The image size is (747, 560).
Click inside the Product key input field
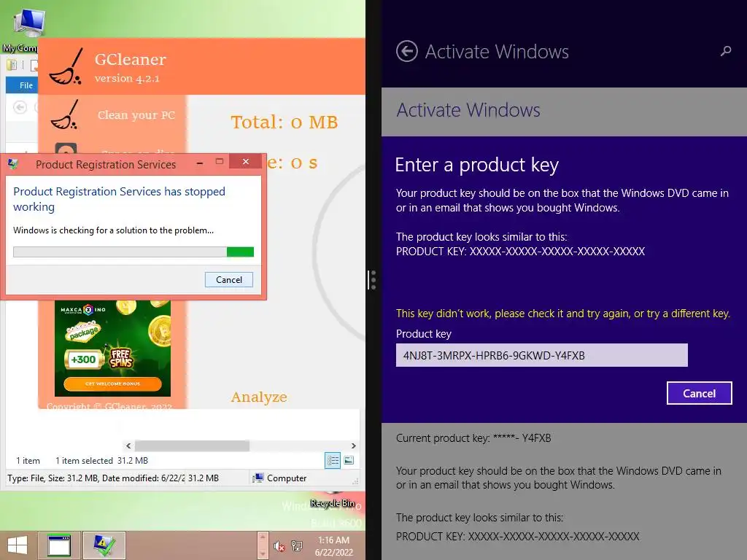pos(542,355)
